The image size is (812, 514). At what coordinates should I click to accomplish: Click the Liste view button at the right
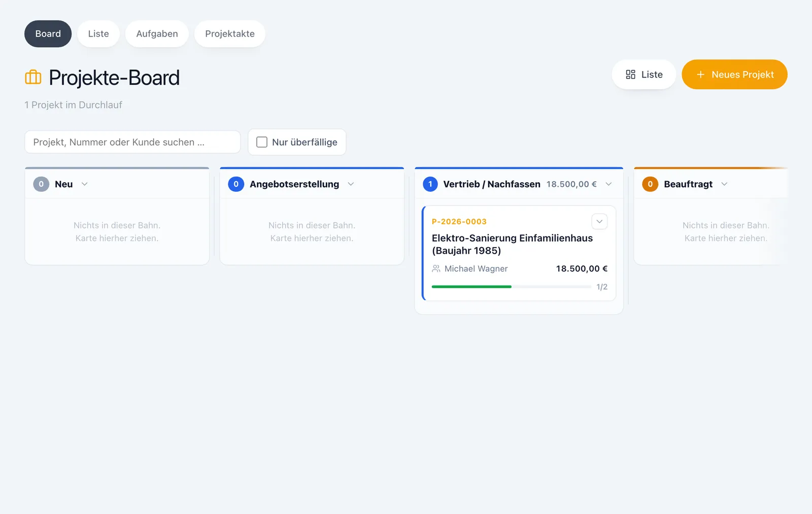[644, 75]
